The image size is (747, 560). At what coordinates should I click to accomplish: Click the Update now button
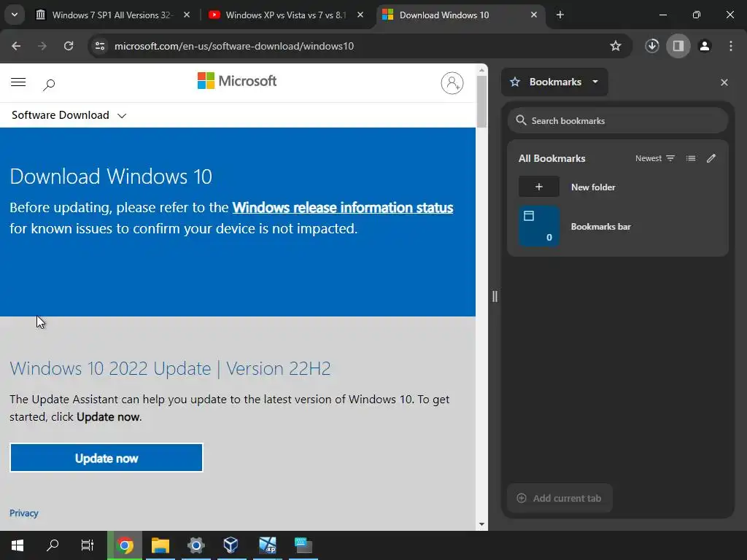[107, 458]
